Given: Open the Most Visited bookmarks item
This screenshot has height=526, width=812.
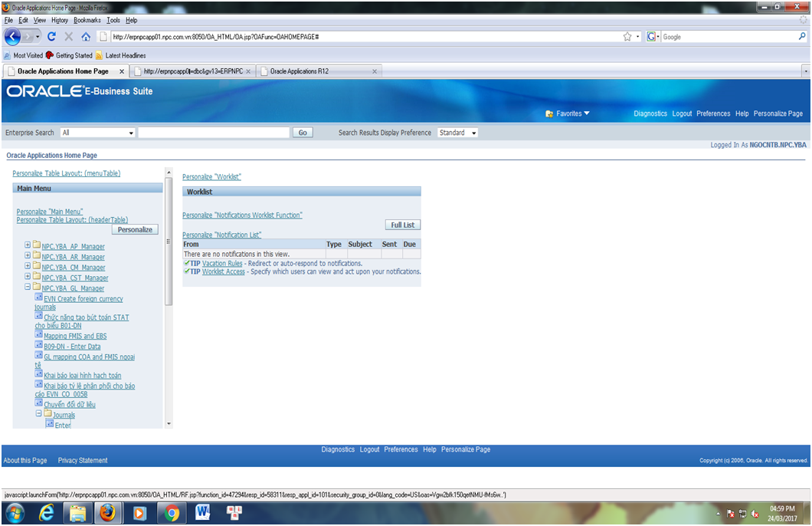Looking at the screenshot, I should tap(23, 55).
